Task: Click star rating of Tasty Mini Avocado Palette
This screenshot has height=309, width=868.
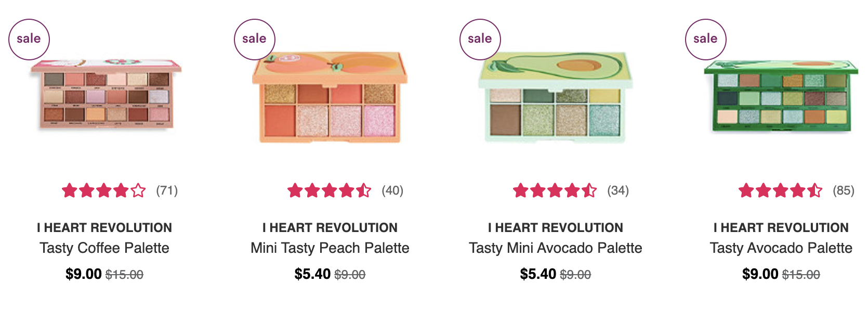Action: click(x=555, y=190)
